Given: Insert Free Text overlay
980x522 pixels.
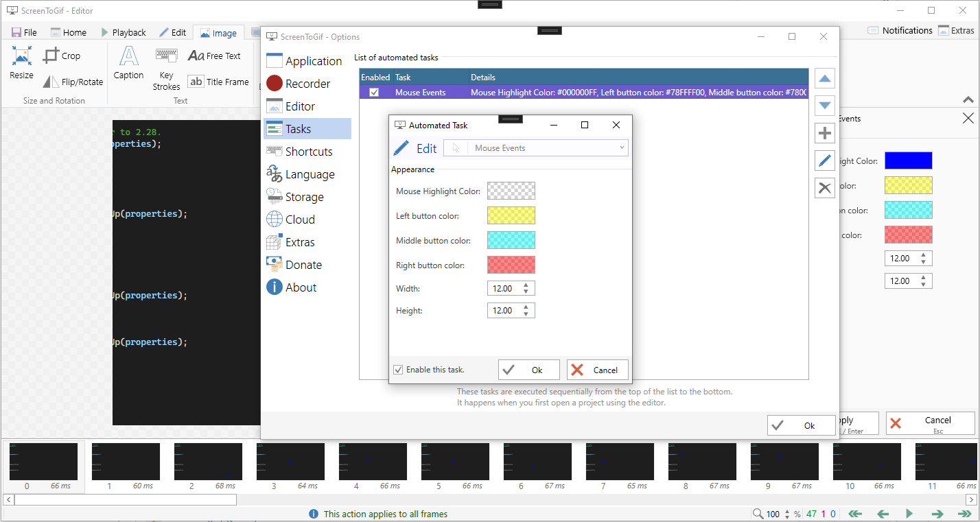Looking at the screenshot, I should 214,56.
